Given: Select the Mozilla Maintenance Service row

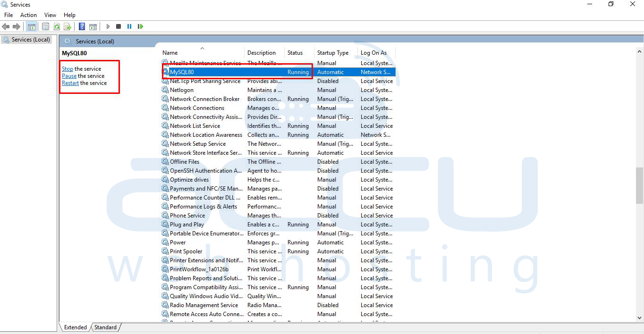Looking at the screenshot, I should [278, 63].
